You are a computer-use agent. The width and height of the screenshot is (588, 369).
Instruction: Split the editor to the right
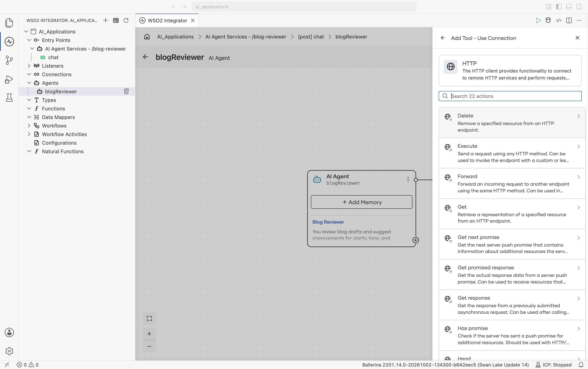coord(569,20)
